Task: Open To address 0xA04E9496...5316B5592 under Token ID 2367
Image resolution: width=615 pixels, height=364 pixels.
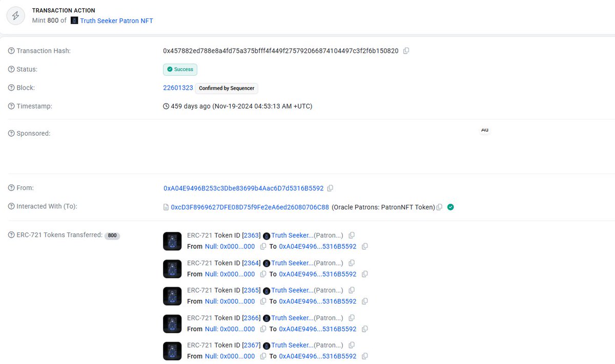Action: pyautogui.click(x=318, y=356)
